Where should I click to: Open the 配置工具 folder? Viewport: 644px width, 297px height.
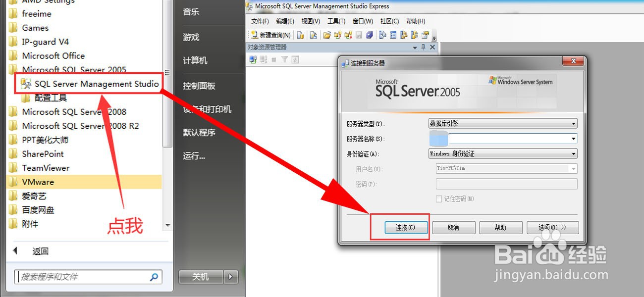(45, 98)
